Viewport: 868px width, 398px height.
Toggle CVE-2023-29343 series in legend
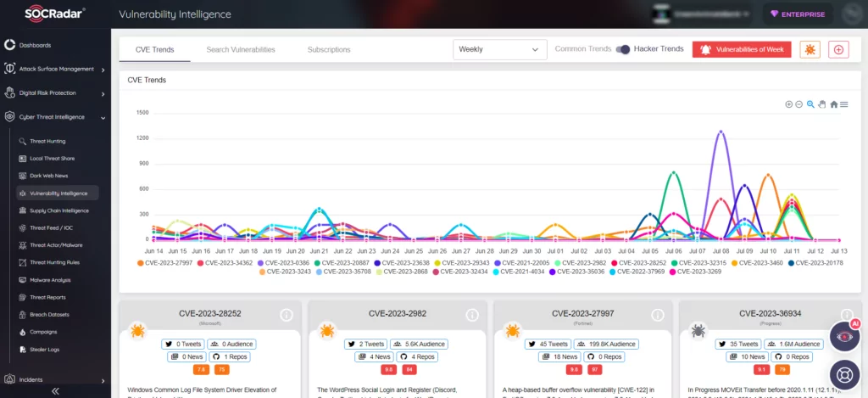click(461, 263)
